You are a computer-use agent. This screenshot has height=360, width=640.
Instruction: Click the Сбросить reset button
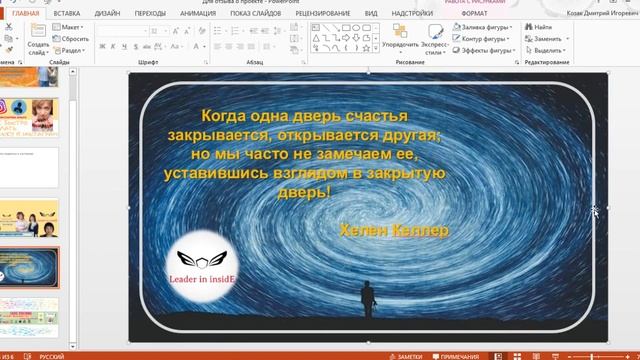tap(71, 39)
